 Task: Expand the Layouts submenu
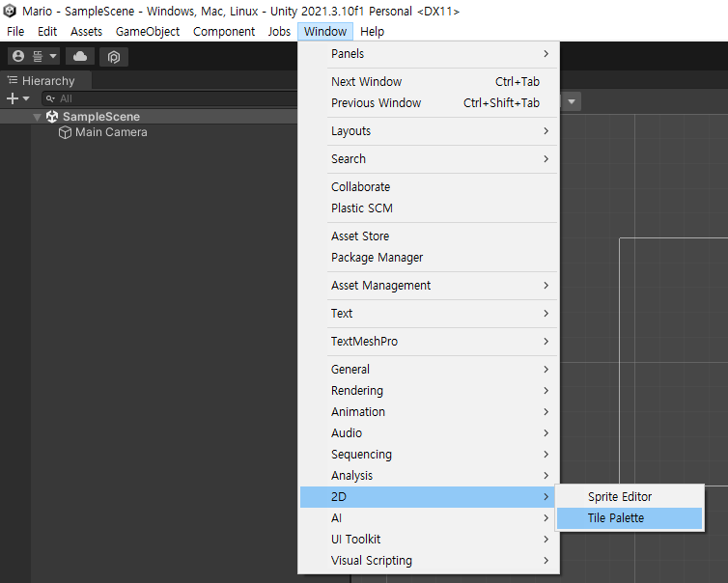pyautogui.click(x=429, y=131)
